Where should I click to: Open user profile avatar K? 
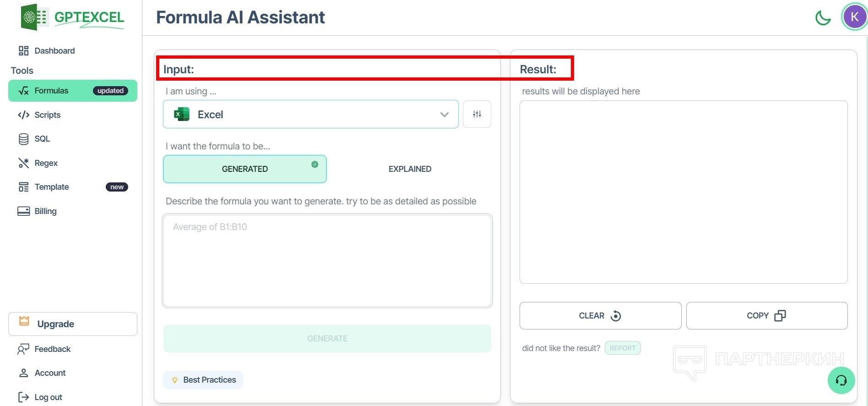point(854,17)
